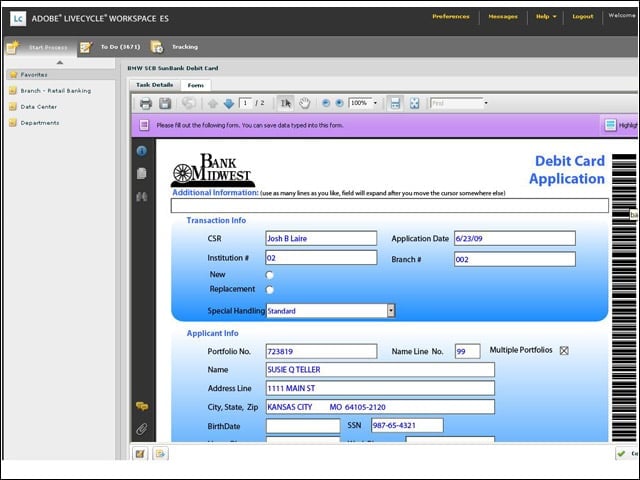Click the Application Date field

[x=515, y=238]
